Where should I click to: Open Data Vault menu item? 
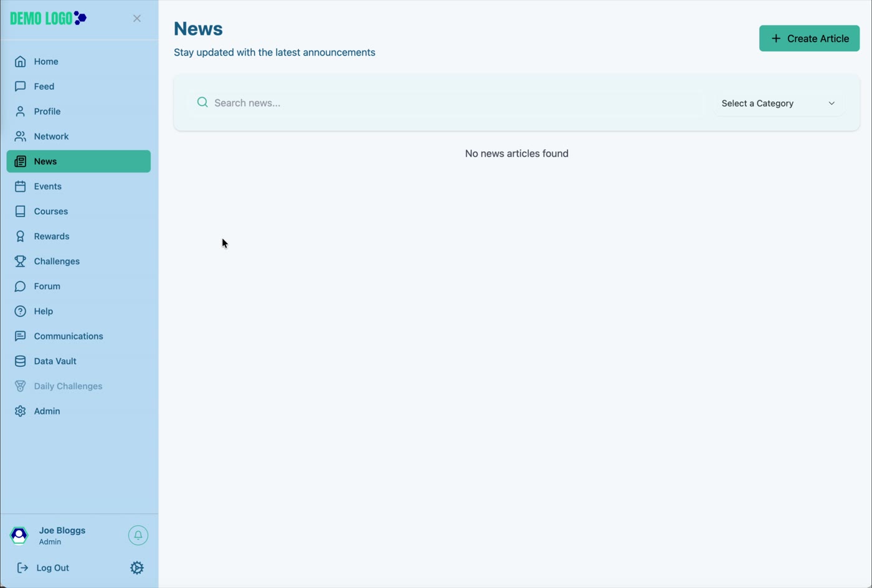(78, 361)
